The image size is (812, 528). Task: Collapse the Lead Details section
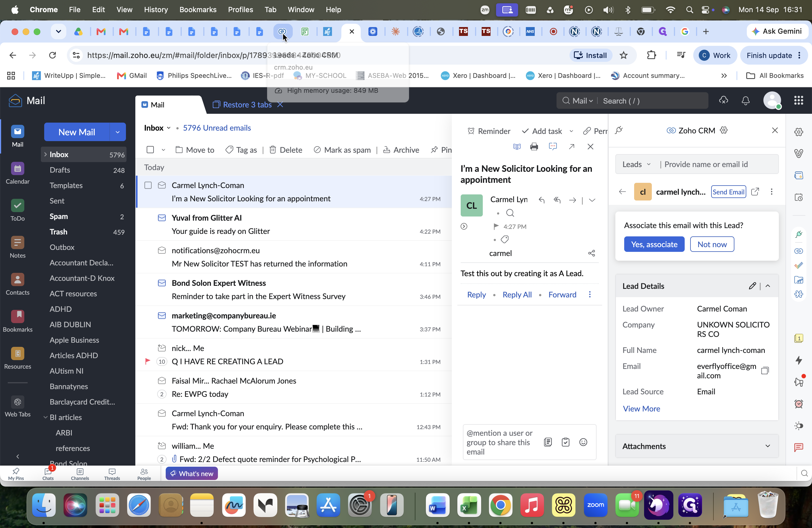pyautogui.click(x=768, y=286)
